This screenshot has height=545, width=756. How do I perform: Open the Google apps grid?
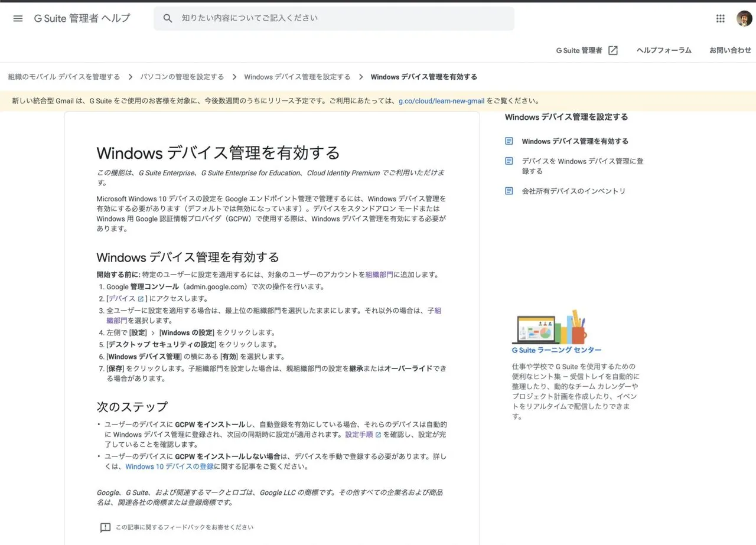click(x=720, y=18)
